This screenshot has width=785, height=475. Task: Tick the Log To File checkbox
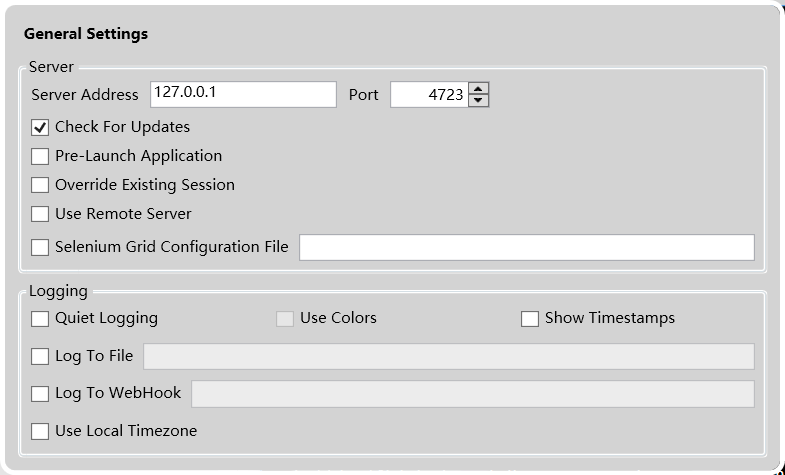(x=40, y=357)
